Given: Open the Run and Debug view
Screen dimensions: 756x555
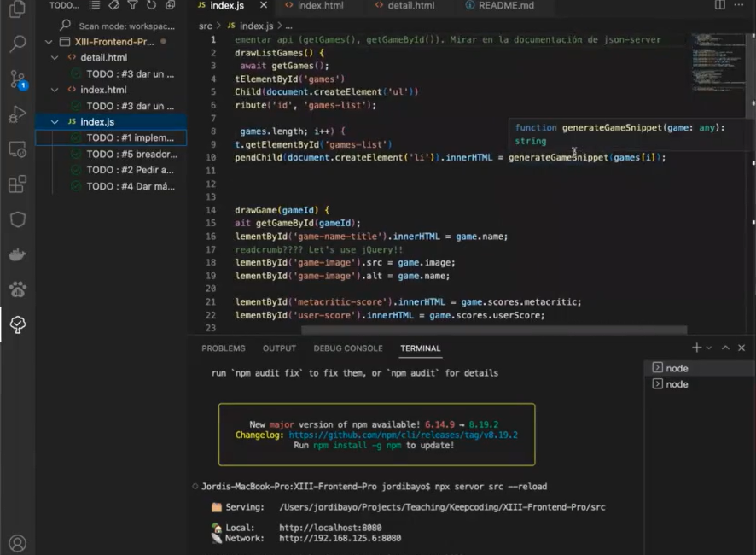Looking at the screenshot, I should [x=17, y=114].
